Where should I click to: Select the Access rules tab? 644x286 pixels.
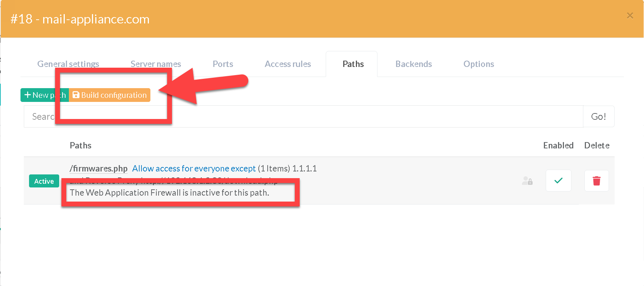288,64
